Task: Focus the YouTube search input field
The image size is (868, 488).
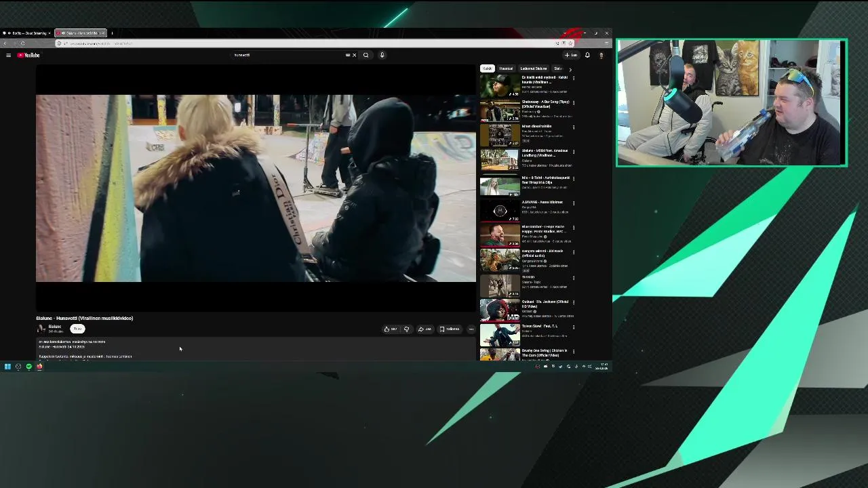Action: pos(288,55)
